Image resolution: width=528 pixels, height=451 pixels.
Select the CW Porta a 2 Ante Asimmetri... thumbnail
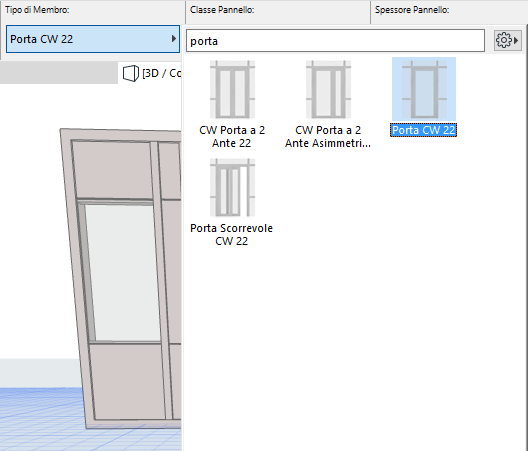[x=328, y=90]
